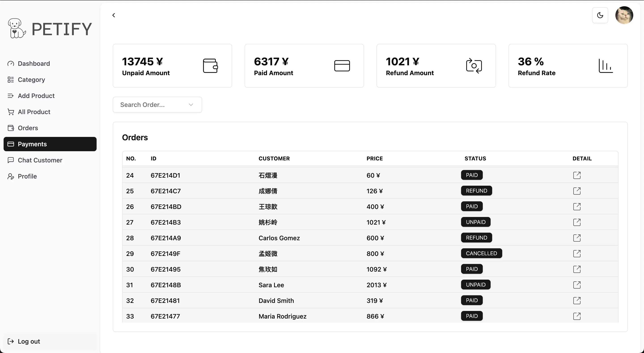The height and width of the screenshot is (353, 644).
Task: Go to Dashboard in sidebar
Action: pyautogui.click(x=34, y=64)
